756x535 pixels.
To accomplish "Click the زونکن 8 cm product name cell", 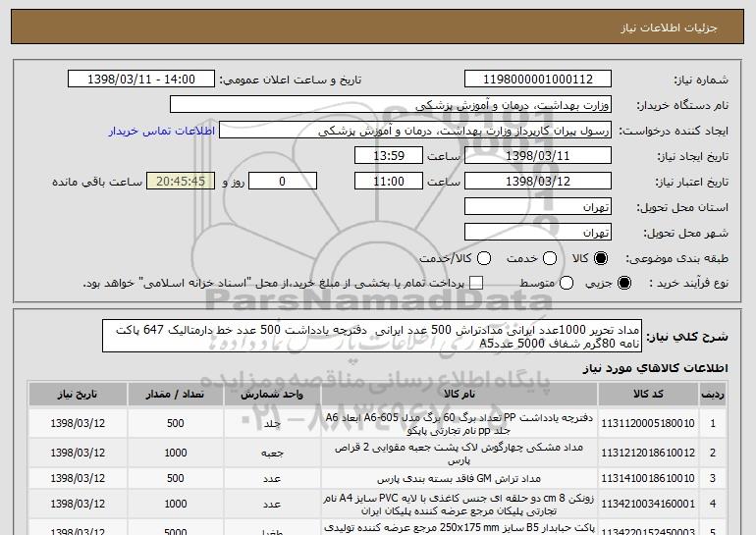I will (459, 504).
